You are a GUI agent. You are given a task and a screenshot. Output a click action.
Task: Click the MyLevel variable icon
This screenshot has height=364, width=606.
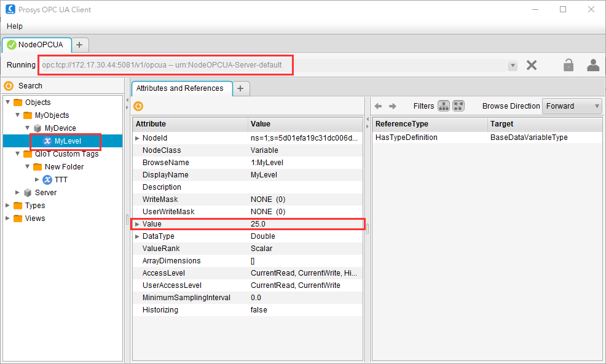pyautogui.click(x=47, y=141)
